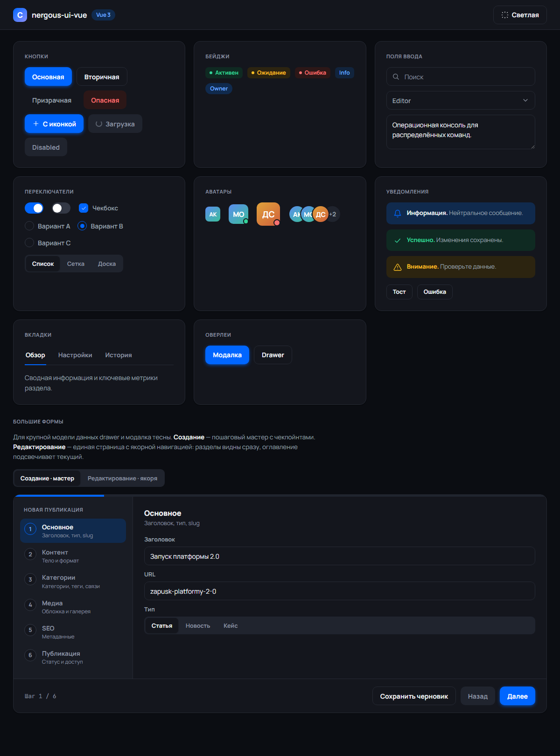Screen dimensions: 560x756
Task: Select the Обзор tab
Action: tap(35, 355)
